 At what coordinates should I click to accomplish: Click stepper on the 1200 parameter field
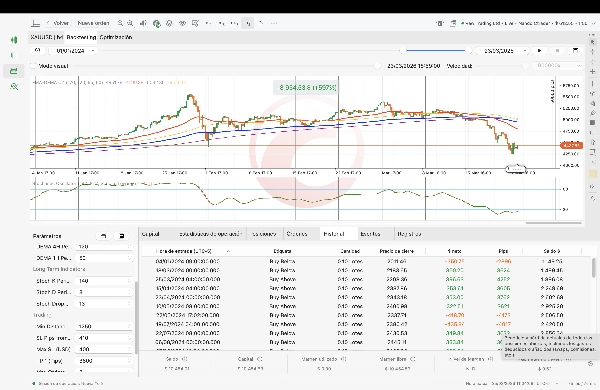tap(129, 326)
